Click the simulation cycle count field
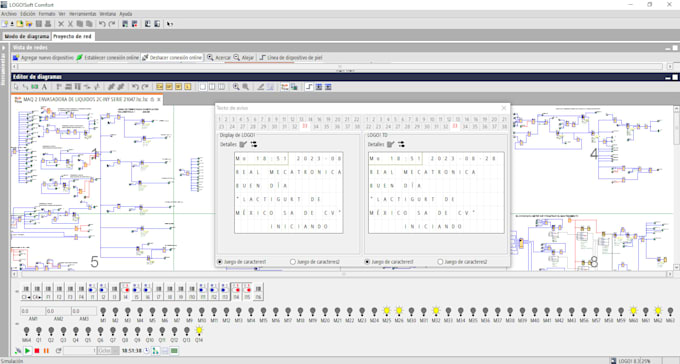This screenshot has height=364, width=680. pos(80,351)
